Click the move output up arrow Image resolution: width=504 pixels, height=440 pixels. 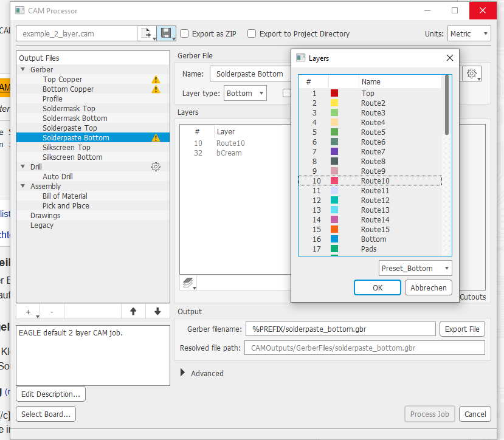133,311
